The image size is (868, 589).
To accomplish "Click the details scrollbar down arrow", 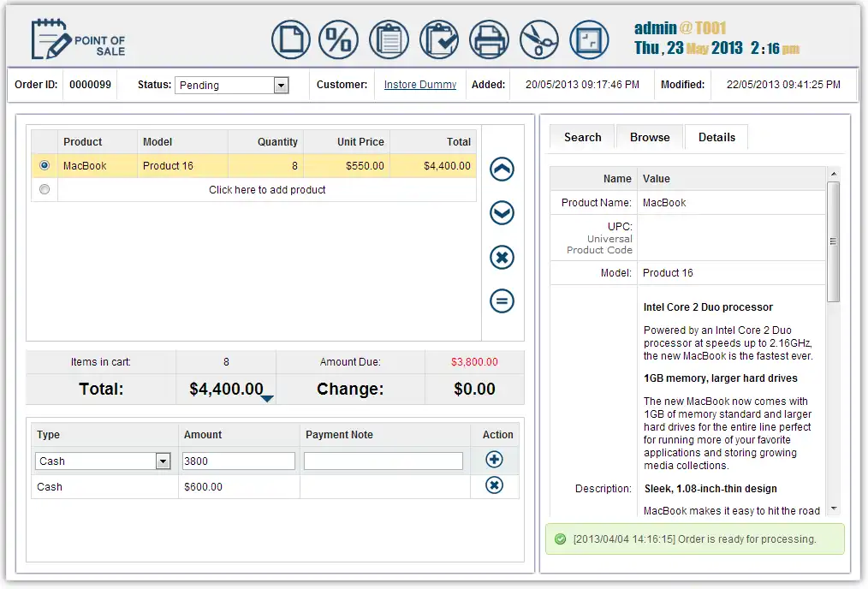I will 834,509.
